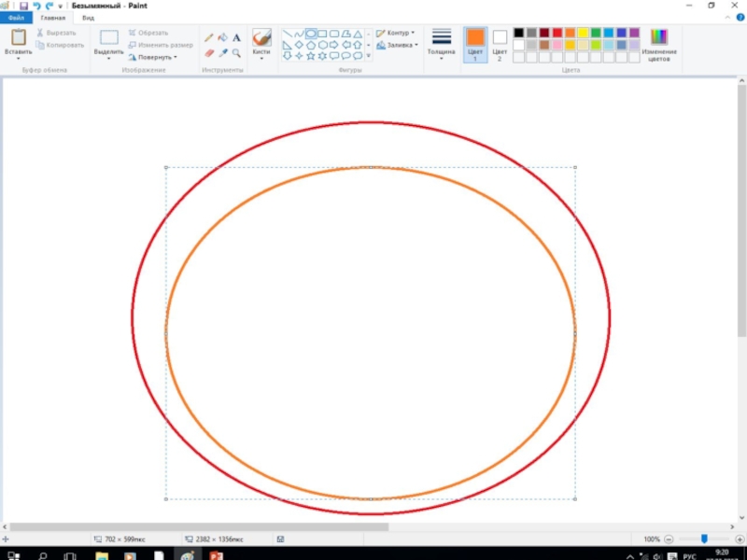Open the Заливка fill dropdown

point(397,45)
